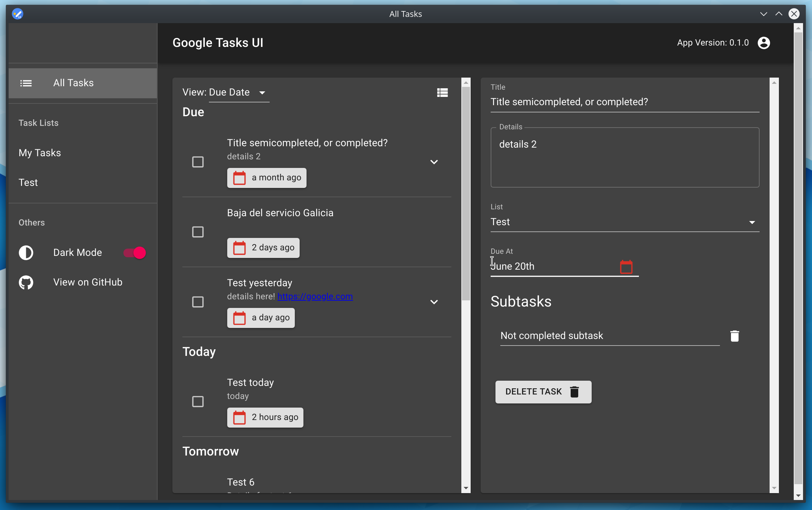Click the 'Due' section heading
812x510 pixels.
pyautogui.click(x=193, y=112)
